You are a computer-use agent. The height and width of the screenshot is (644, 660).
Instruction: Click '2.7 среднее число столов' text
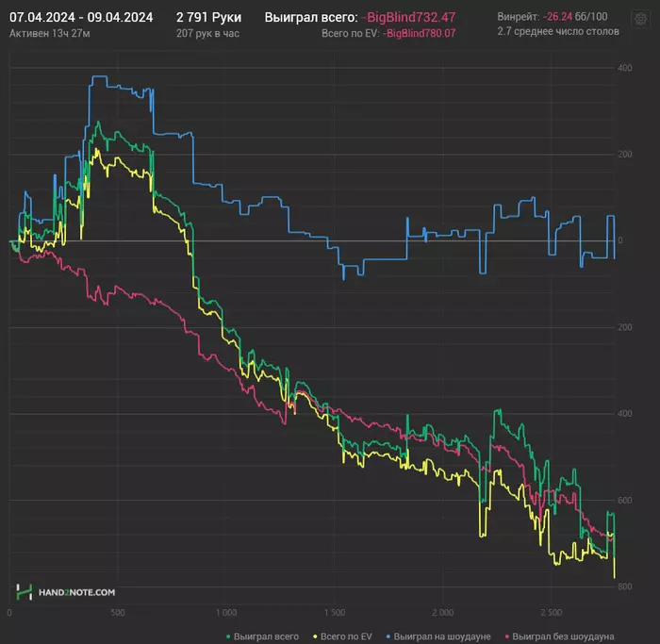558,31
